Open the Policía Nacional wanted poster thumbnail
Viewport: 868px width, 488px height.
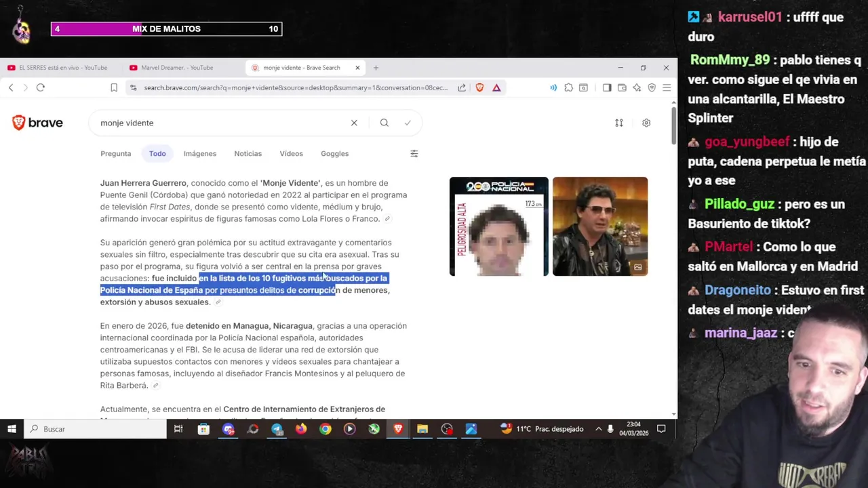(x=498, y=226)
